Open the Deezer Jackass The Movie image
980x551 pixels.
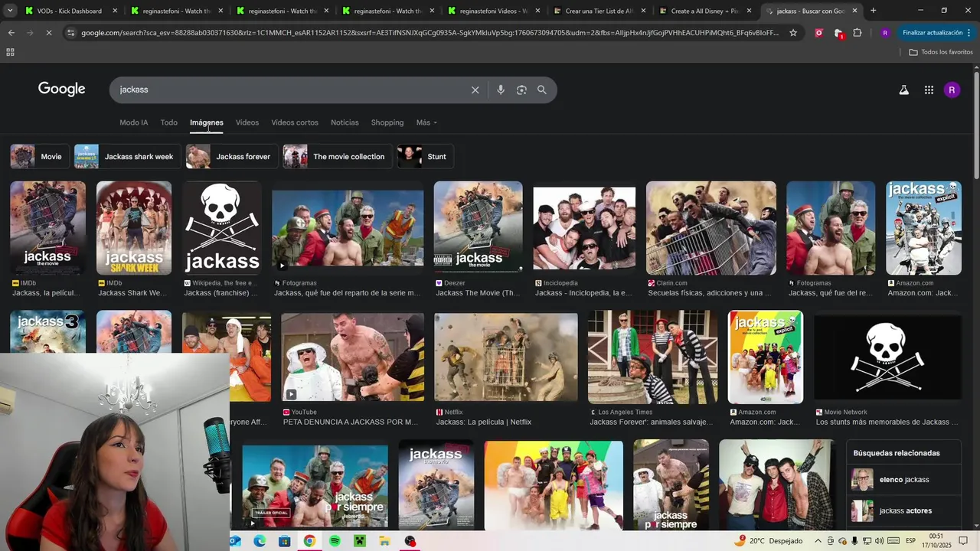tap(479, 228)
